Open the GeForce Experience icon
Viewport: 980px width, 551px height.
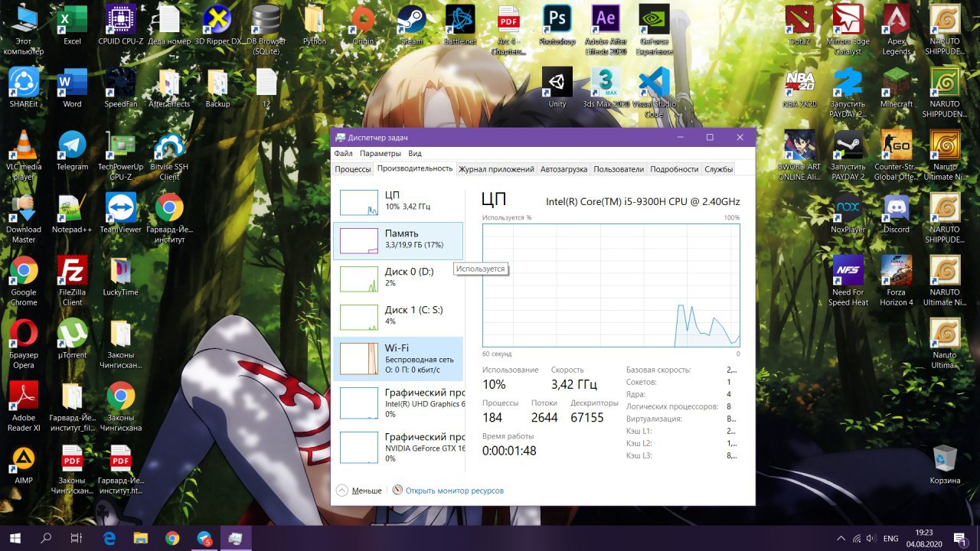coord(655,29)
